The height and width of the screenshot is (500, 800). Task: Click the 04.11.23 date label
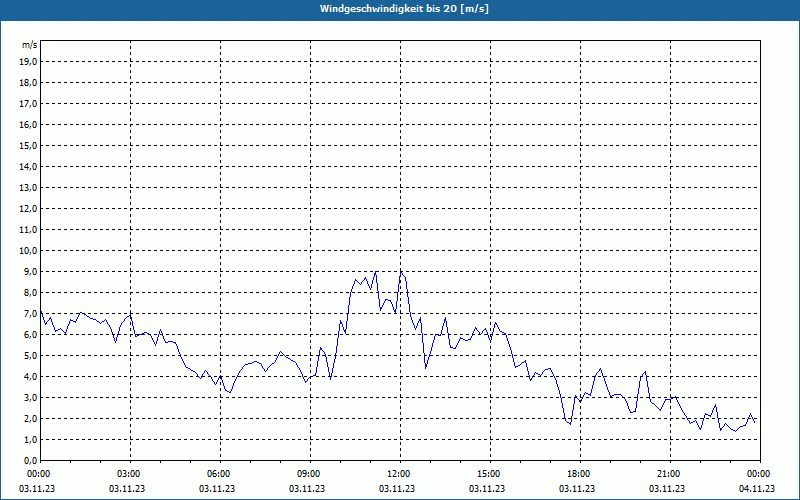tap(757, 488)
